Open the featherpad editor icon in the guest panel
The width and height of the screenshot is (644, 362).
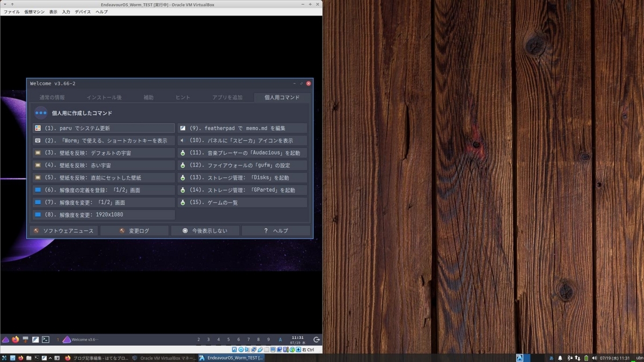(35, 339)
